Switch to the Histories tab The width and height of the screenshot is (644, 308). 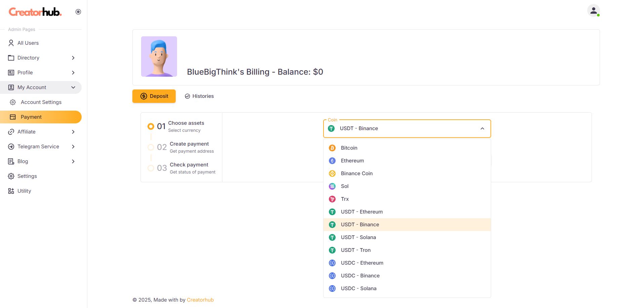pyautogui.click(x=199, y=96)
